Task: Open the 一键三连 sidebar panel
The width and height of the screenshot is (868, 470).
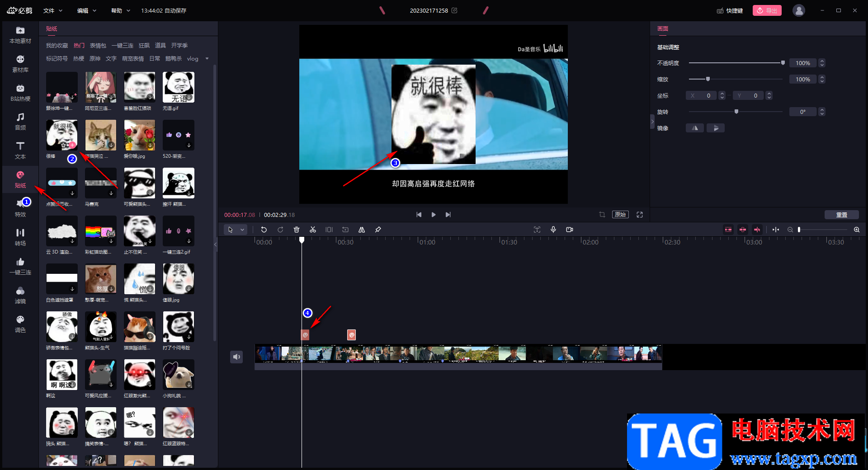Action: coord(20,266)
